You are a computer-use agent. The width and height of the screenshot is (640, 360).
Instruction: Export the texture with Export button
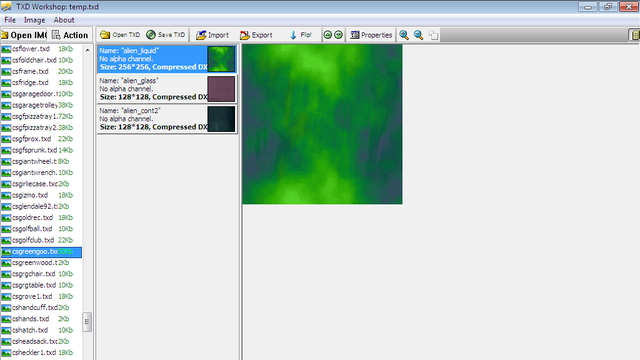[x=256, y=35]
